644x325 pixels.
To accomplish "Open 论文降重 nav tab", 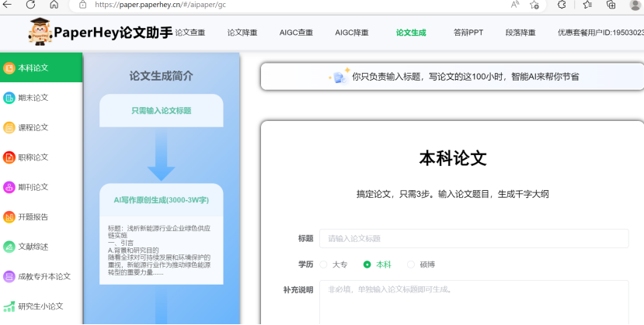I will [242, 33].
